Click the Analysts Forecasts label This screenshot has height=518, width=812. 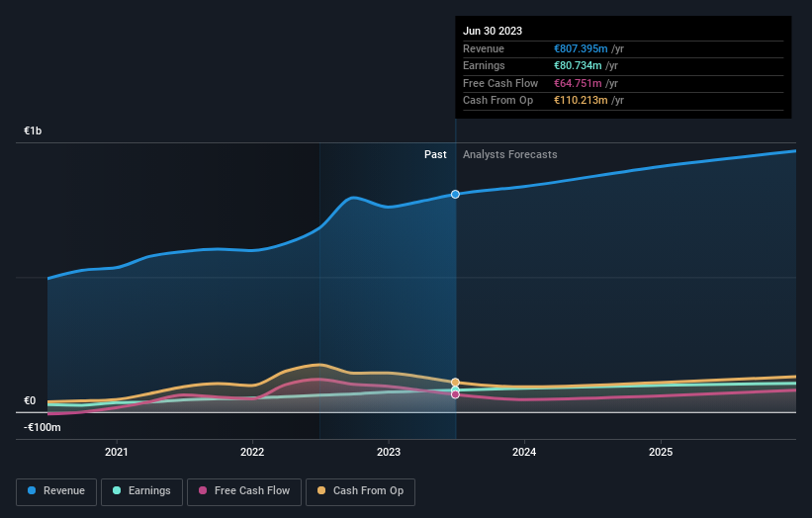[510, 155]
